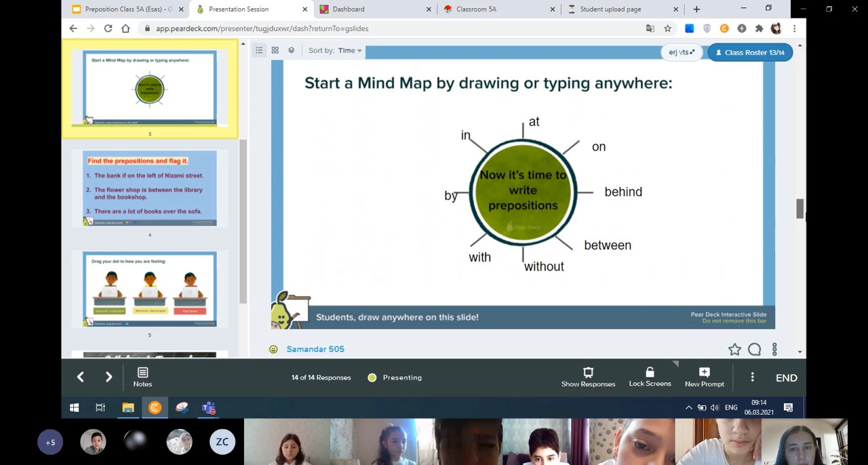Click the erj vts join code pill

click(682, 52)
